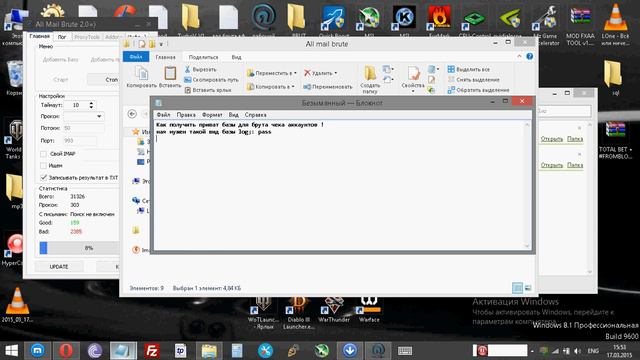This screenshot has height=360, width=640.
Task: Collapse the Explorer ribbon chevron
Action: tap(519, 56)
